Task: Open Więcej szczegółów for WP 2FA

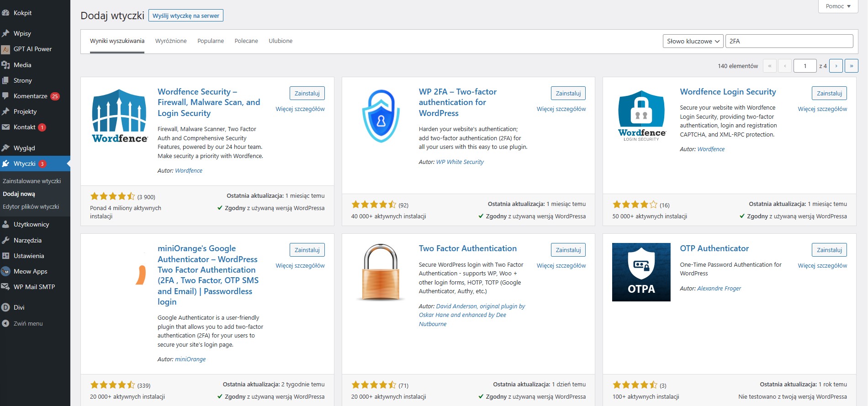Action: pyautogui.click(x=561, y=109)
